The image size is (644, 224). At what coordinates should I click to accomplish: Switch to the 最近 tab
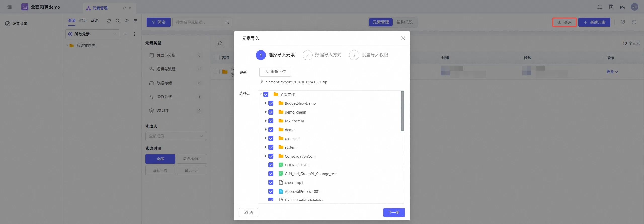coord(83,21)
